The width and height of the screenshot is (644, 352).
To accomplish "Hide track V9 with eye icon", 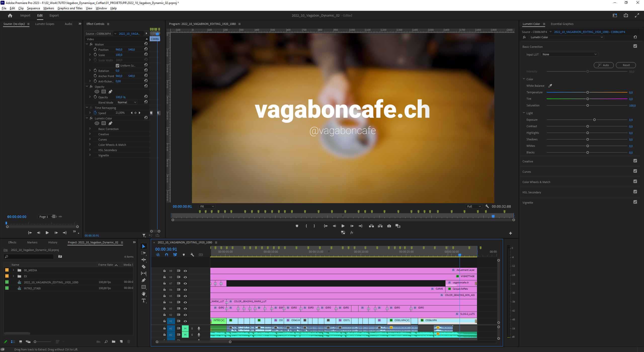I will [x=185, y=271].
